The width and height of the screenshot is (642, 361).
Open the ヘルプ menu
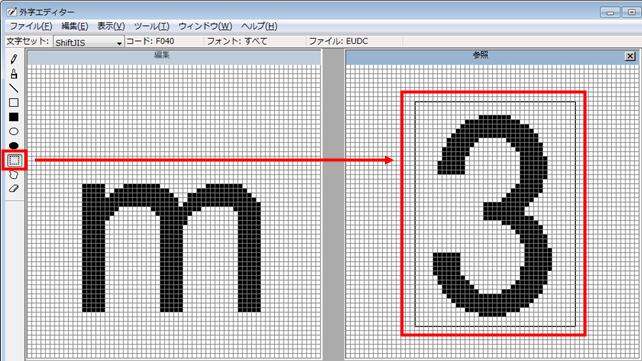click(259, 26)
